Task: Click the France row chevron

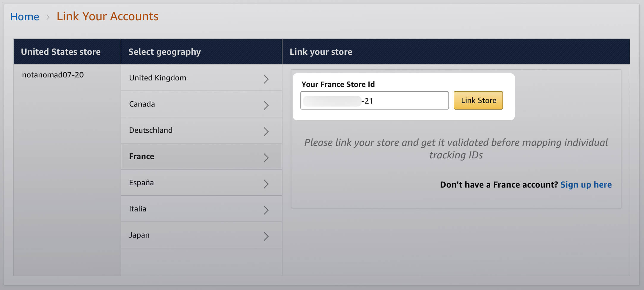Action: (x=266, y=158)
